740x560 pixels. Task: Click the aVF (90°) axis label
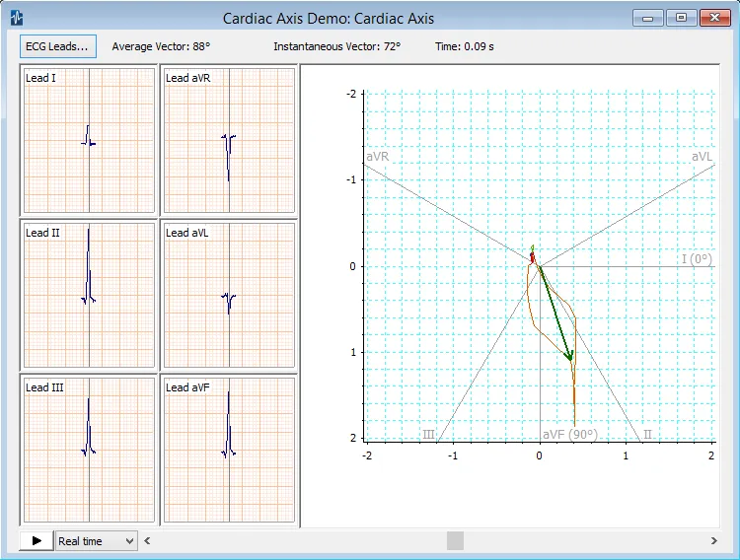pos(570,434)
